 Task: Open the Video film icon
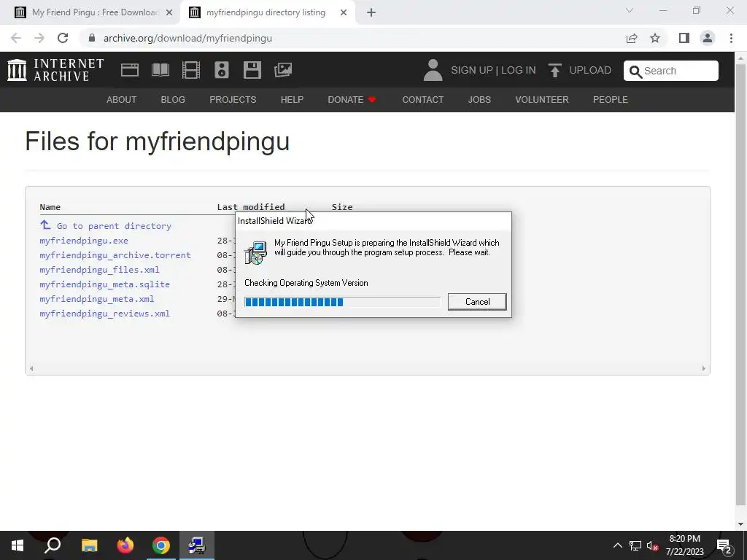(191, 70)
